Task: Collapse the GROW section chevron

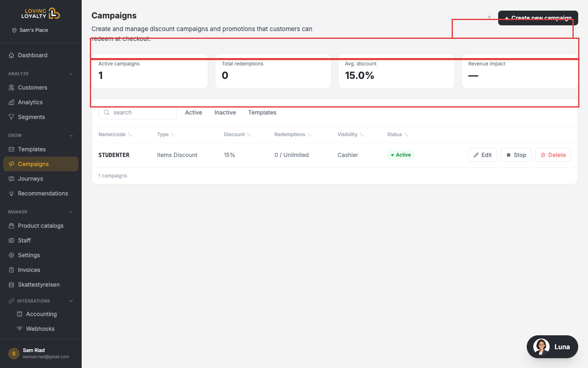Action: coord(71,136)
